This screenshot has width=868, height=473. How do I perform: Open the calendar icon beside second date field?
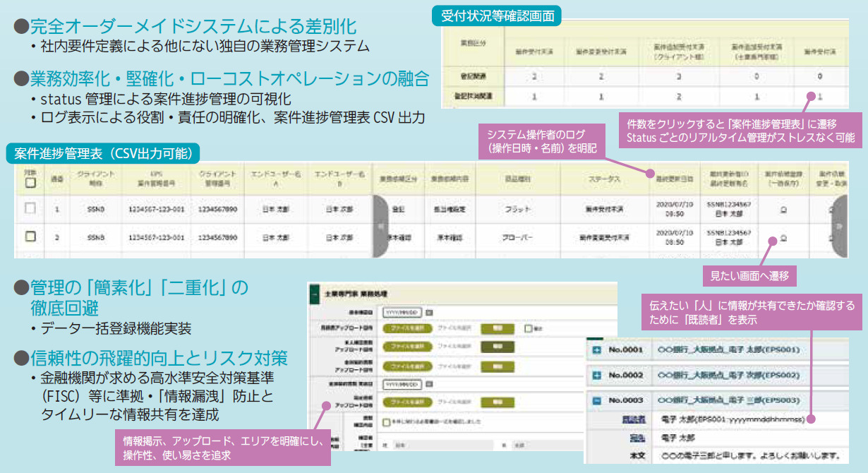coord(429,385)
